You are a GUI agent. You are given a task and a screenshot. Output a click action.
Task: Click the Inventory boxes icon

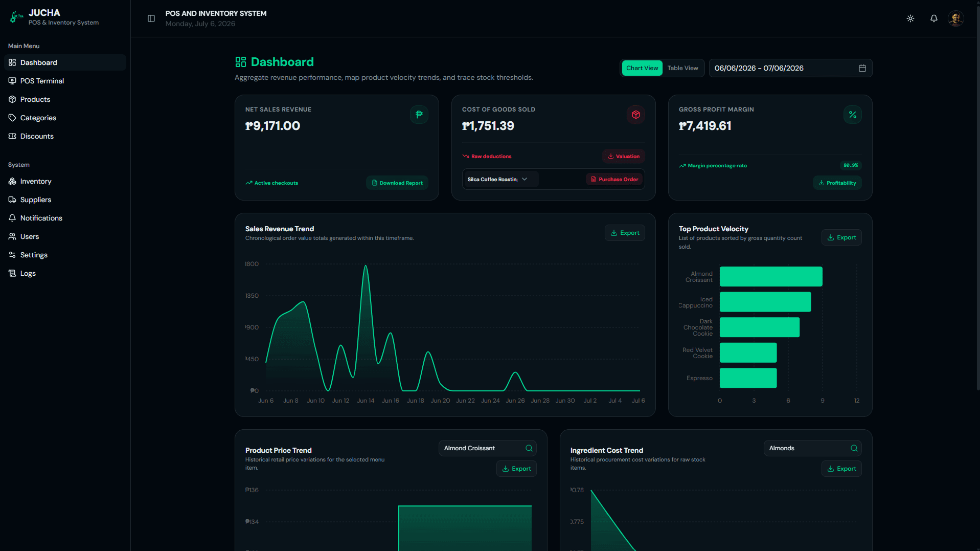tap(12, 181)
